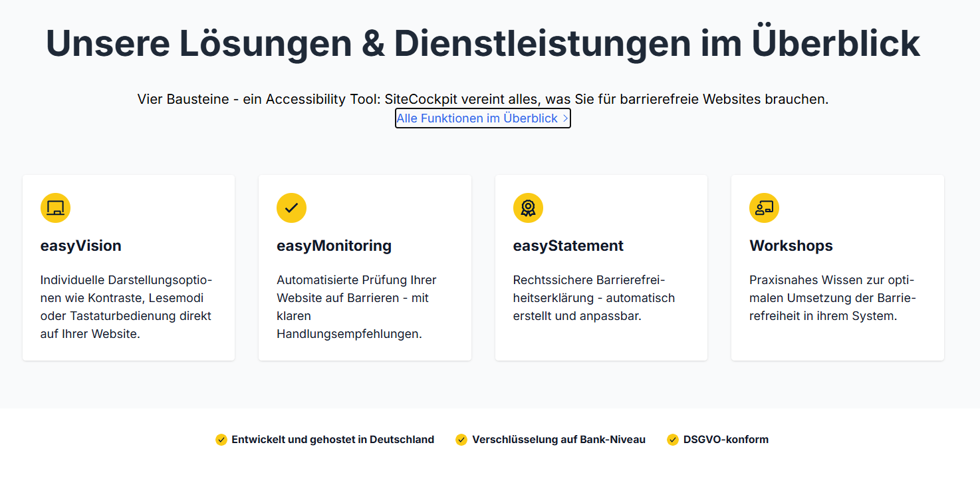980x483 pixels.
Task: Open the Alle Funktionen im Überblick link
Action: [x=477, y=118]
